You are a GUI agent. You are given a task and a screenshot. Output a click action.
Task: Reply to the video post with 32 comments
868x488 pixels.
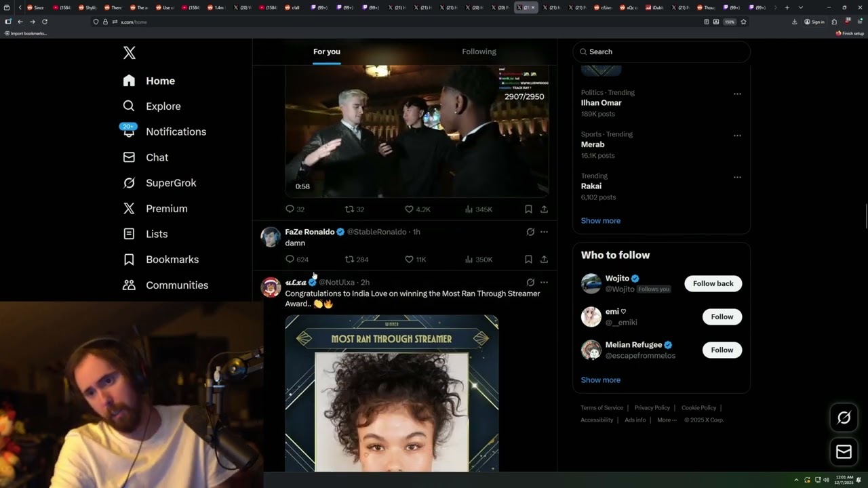(x=295, y=209)
